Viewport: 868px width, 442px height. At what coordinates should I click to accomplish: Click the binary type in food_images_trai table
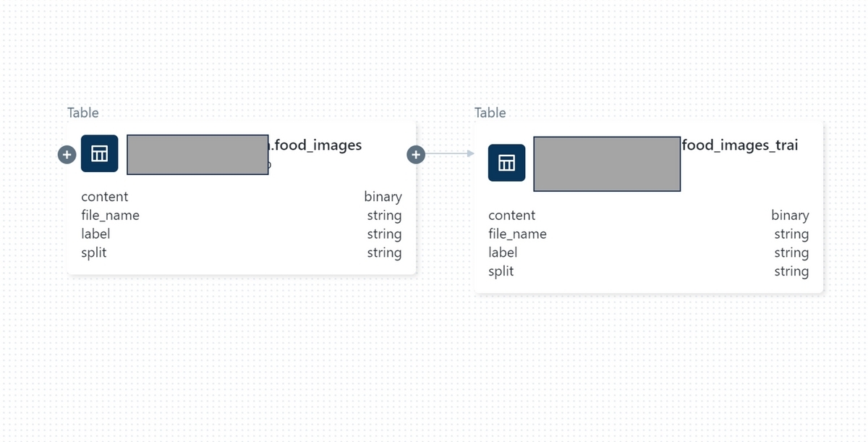tap(790, 216)
